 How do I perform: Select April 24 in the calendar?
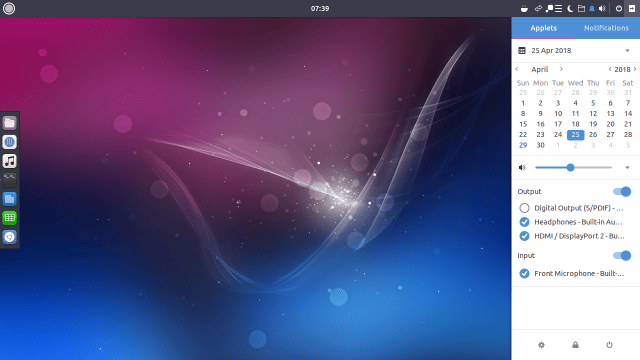coord(558,135)
